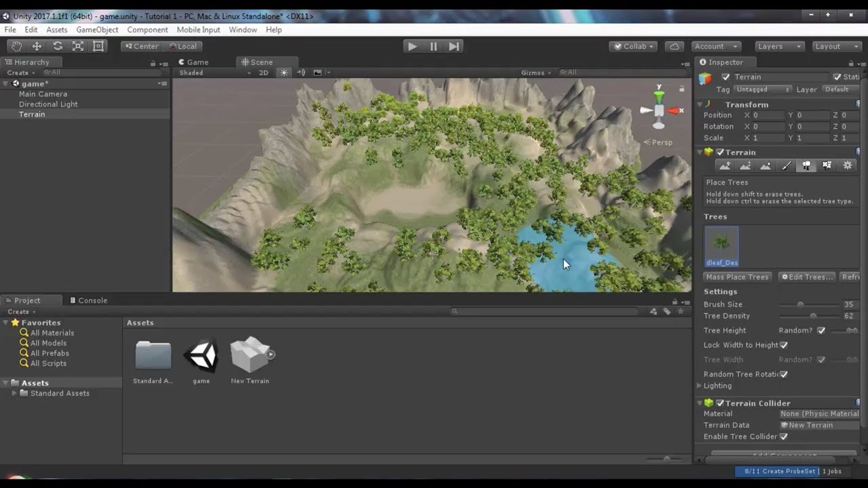Select Place Trees terrain tool
The height and width of the screenshot is (488, 868).
[x=806, y=165]
